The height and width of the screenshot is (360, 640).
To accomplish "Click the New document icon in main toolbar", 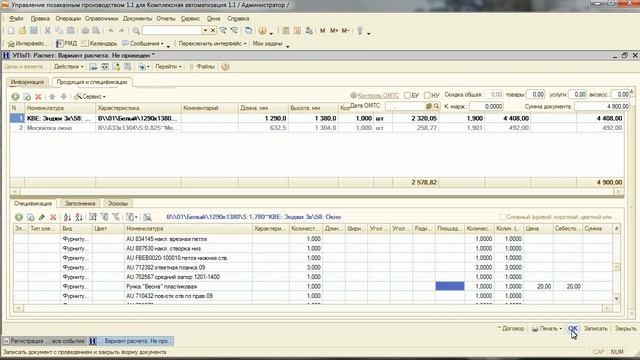I will click(11, 31).
